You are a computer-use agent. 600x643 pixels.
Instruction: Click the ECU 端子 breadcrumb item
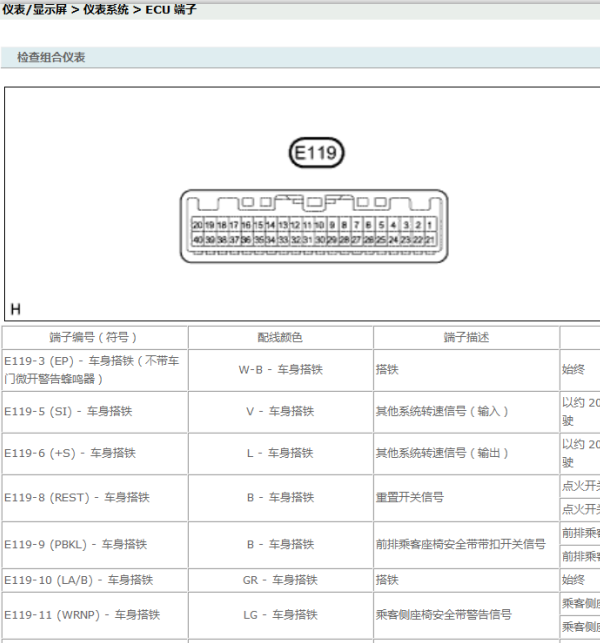point(171,9)
